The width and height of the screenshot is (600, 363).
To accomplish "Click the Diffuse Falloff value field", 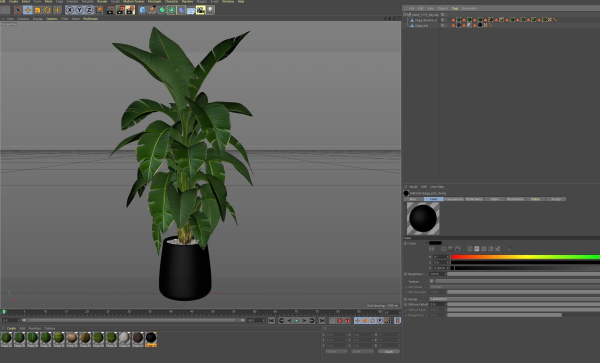I will click(438, 304).
